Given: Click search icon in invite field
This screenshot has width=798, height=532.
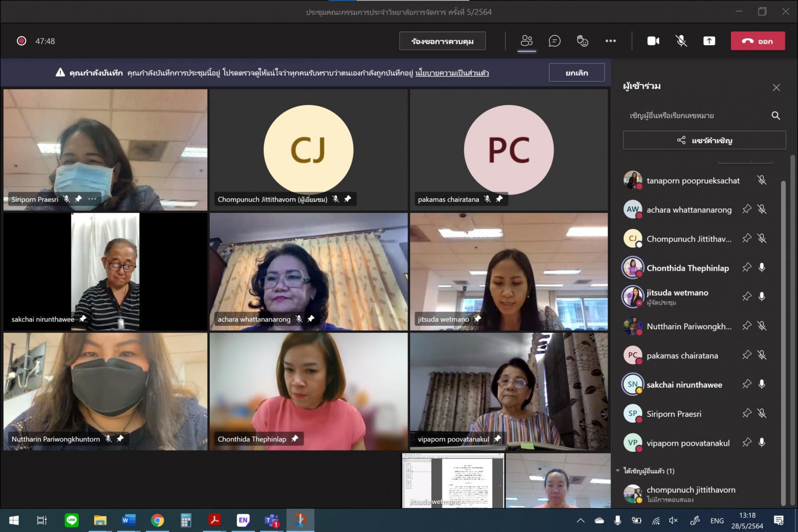Looking at the screenshot, I should click(775, 116).
